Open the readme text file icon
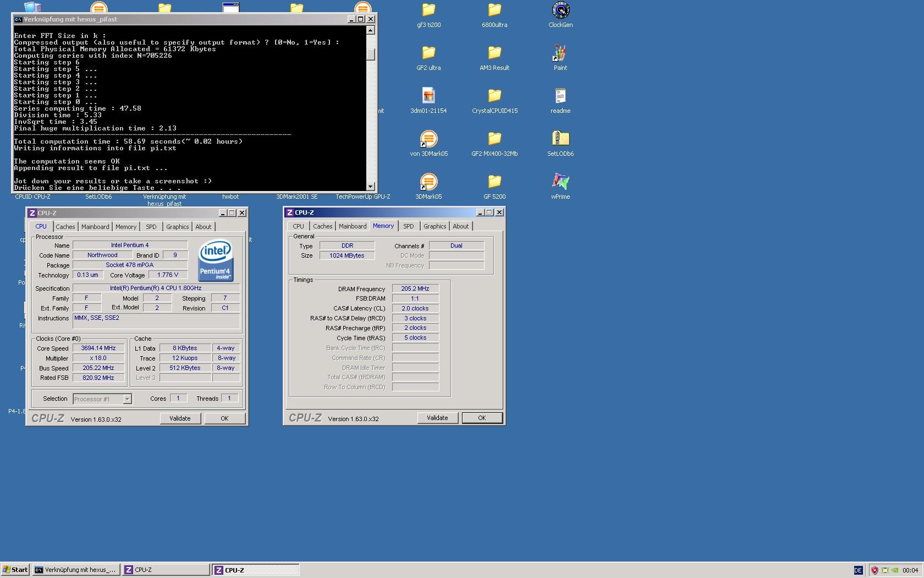Image resolution: width=924 pixels, height=578 pixels. point(560,96)
